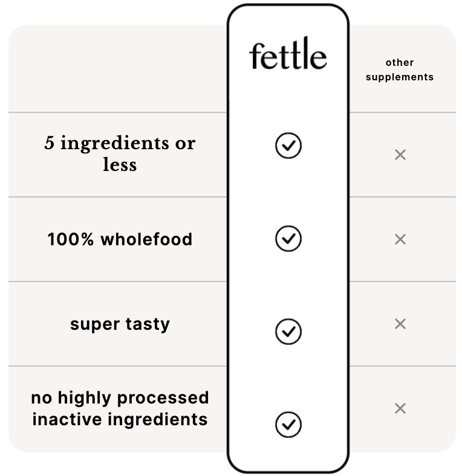462x476 pixels.
Task: Click the X mark for 5 ingredients row
Action: [400, 155]
